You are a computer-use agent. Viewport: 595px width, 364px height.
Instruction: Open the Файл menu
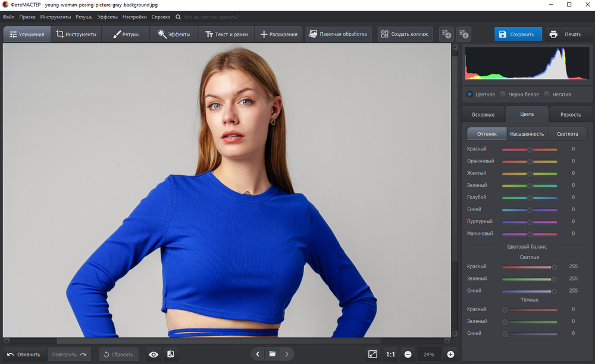coord(9,17)
